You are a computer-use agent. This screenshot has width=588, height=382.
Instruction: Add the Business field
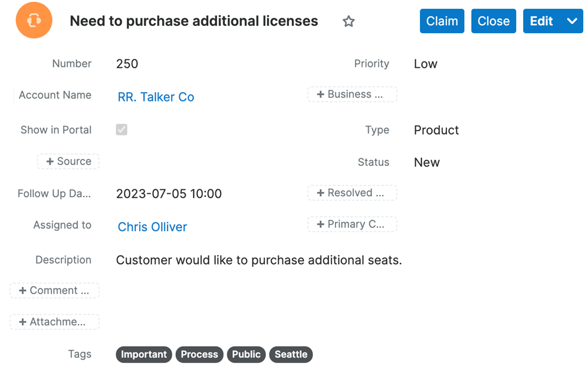point(352,94)
